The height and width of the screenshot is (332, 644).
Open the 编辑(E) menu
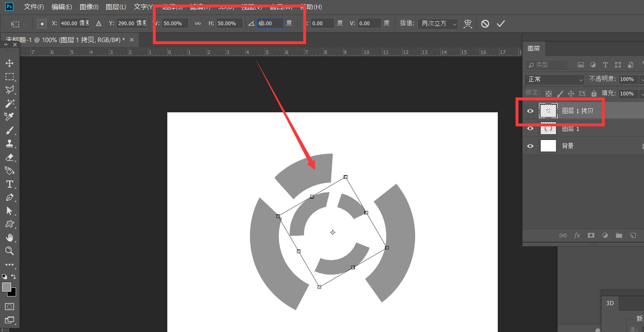(62, 7)
